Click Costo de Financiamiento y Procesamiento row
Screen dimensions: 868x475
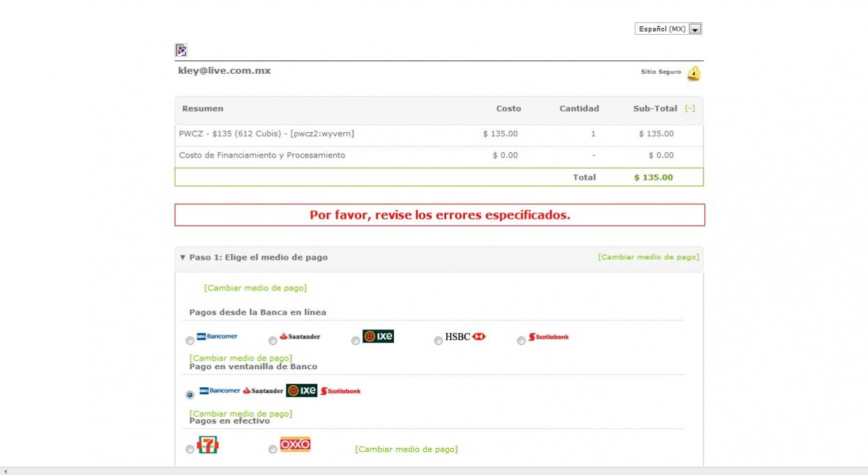click(x=439, y=155)
